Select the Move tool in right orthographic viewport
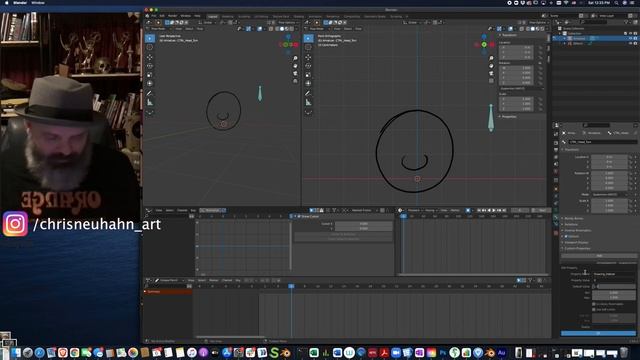 point(309,57)
